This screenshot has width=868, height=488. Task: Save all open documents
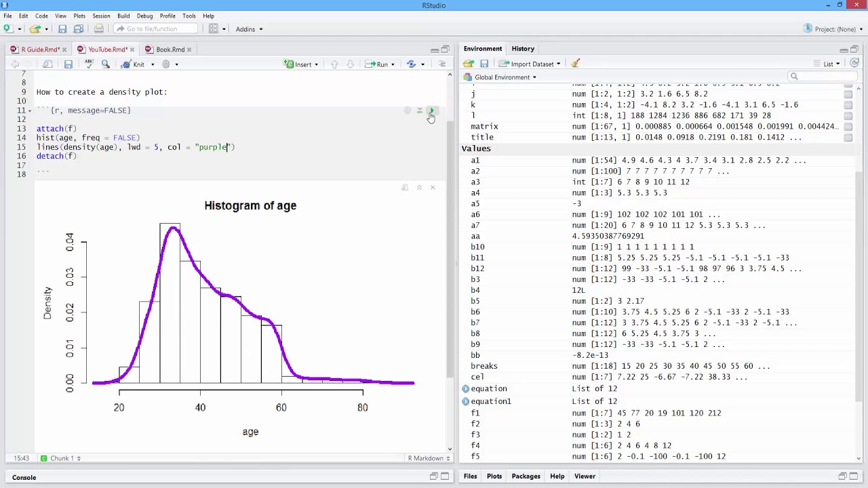pyautogui.click(x=78, y=28)
